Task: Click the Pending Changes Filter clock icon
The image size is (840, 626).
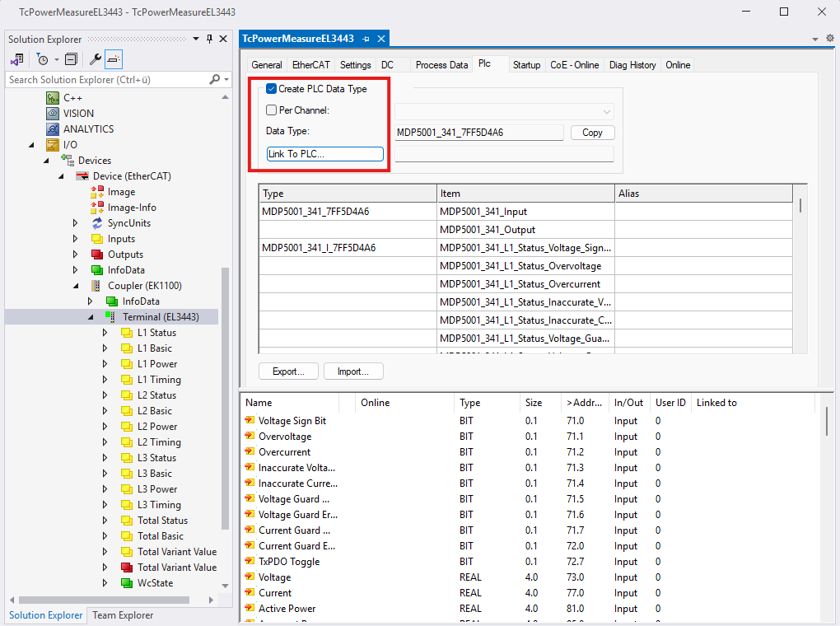Action: click(x=42, y=59)
